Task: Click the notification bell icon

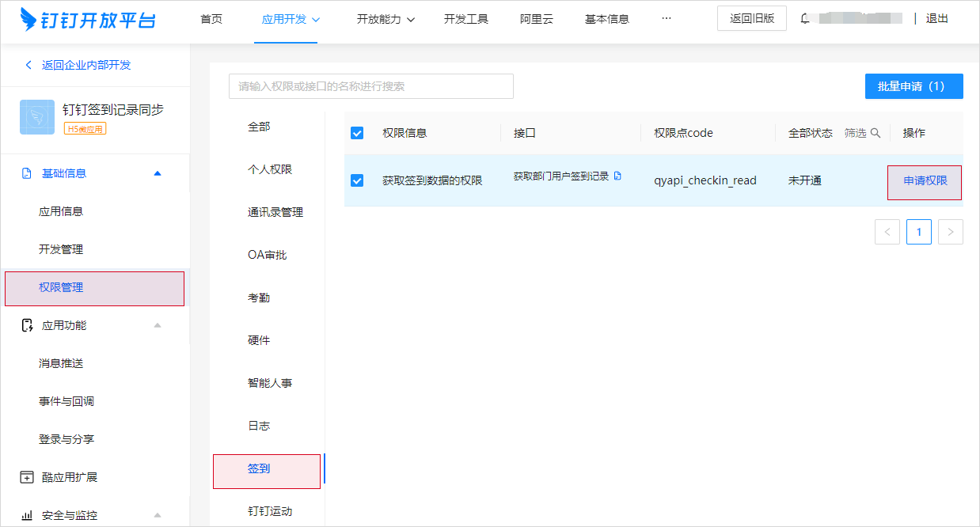Action: (x=805, y=19)
